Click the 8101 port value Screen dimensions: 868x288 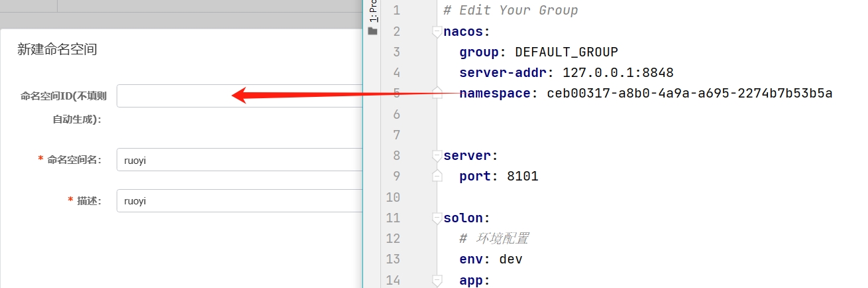[523, 176]
